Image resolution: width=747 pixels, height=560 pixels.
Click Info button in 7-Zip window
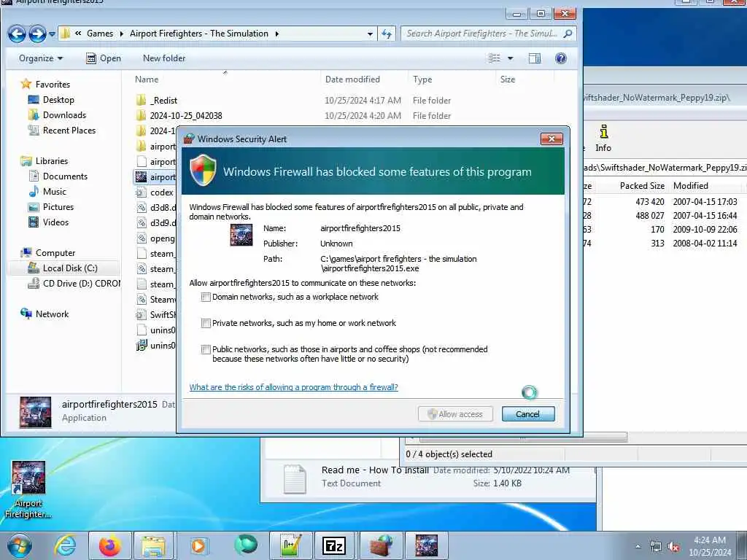click(603, 138)
